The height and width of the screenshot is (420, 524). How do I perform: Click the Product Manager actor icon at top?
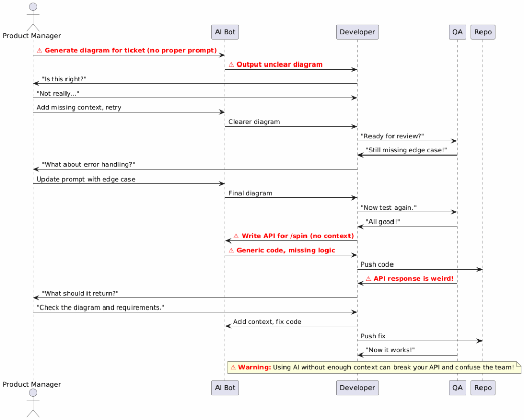[33, 17]
